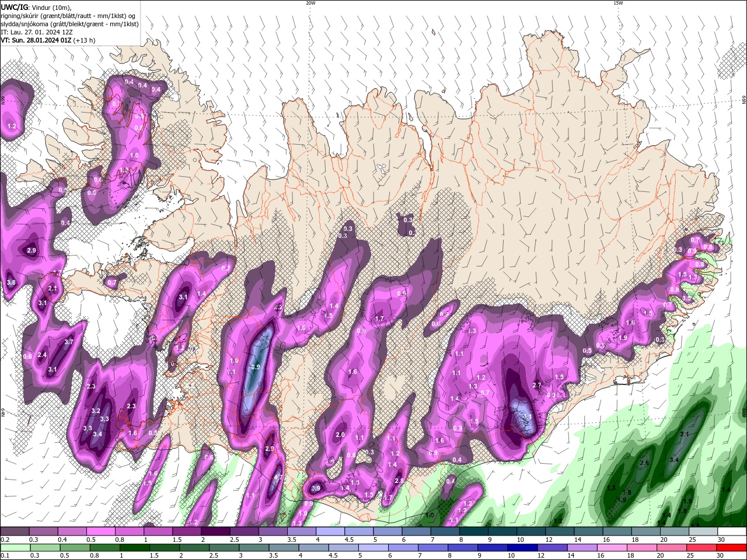This screenshot has height=560, width=747.
Task: Click the 8.9 precipitation value on the map
Action: [255, 367]
